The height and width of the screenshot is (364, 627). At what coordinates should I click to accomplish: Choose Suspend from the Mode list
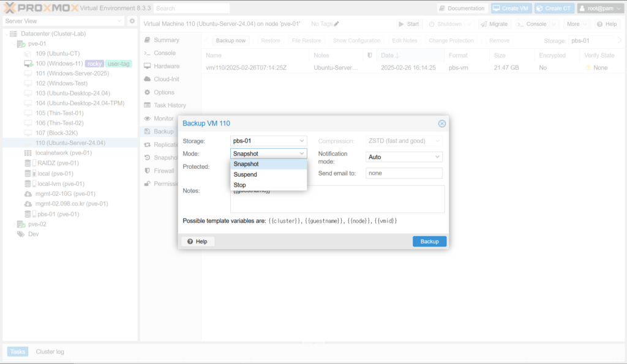pyautogui.click(x=245, y=174)
